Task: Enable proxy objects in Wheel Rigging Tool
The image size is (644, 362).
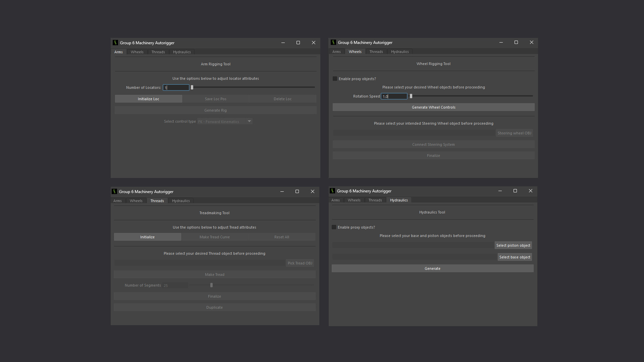Action: [335, 79]
